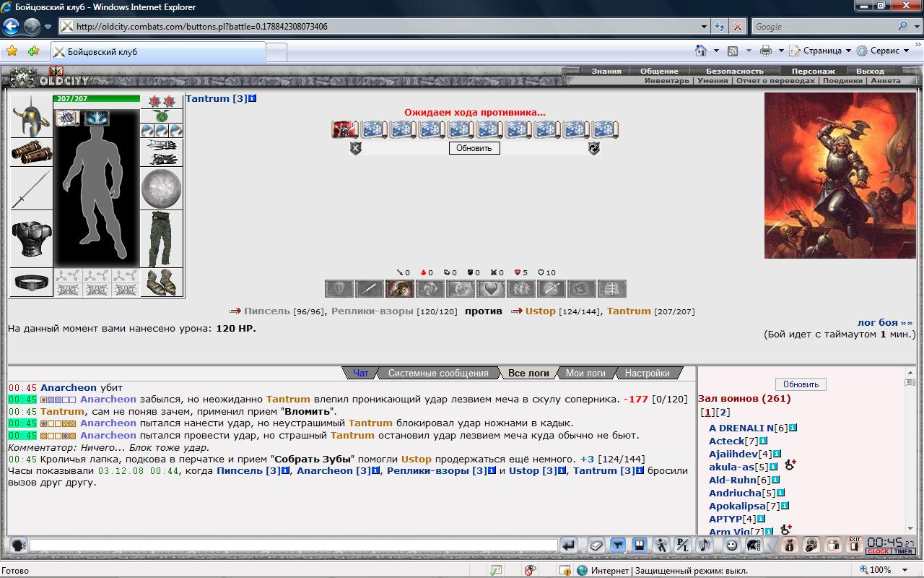This screenshot has width=924, height=578.
Task: Click the Apokalipsa player name
Action: click(737, 506)
